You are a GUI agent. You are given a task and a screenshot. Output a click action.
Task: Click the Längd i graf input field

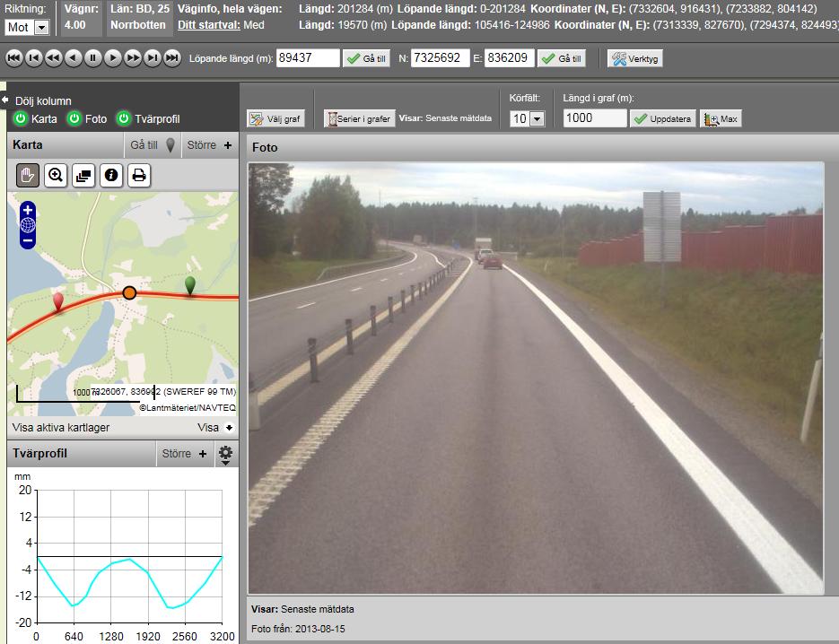click(594, 118)
